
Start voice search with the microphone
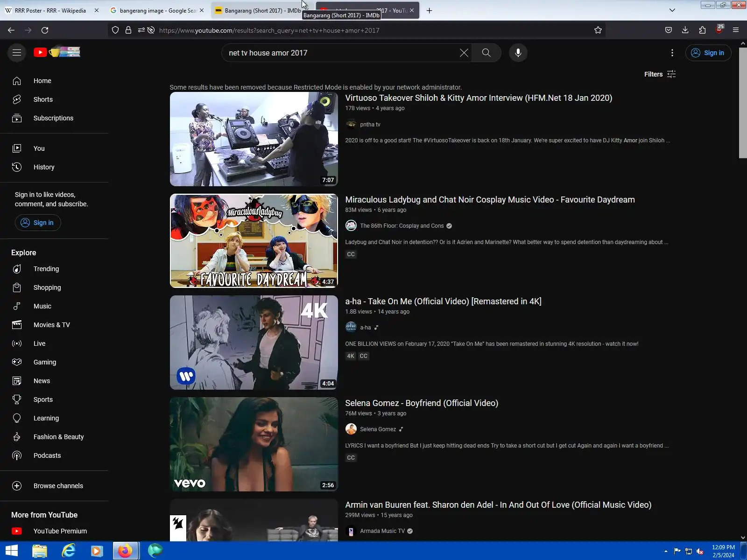[x=518, y=53]
